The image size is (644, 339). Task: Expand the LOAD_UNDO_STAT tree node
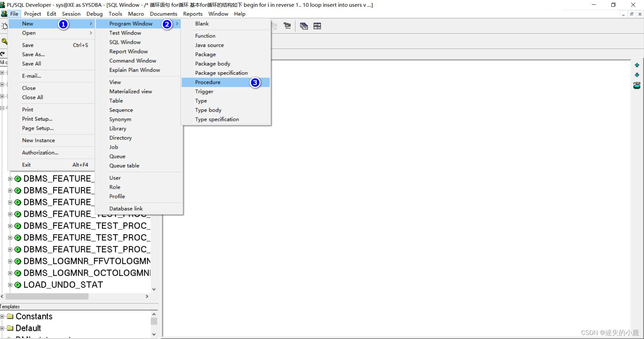point(10,285)
